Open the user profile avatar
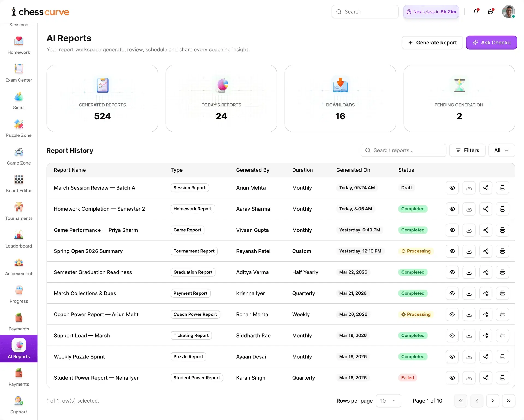 (509, 12)
